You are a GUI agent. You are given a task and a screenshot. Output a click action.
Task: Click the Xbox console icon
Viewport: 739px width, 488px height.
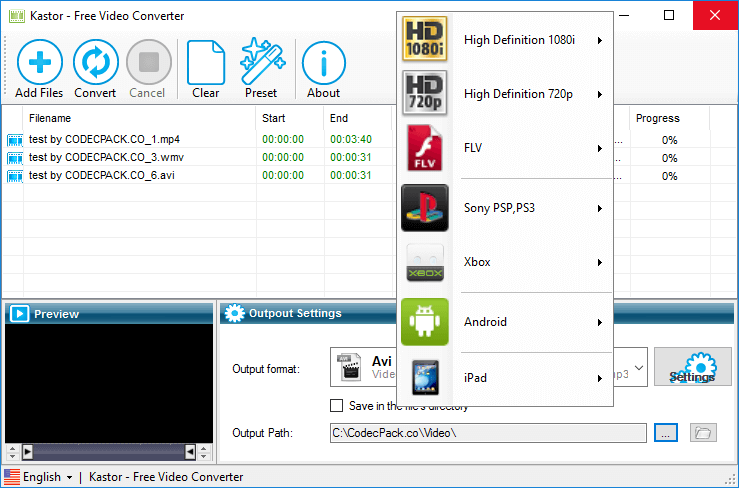[x=425, y=262]
